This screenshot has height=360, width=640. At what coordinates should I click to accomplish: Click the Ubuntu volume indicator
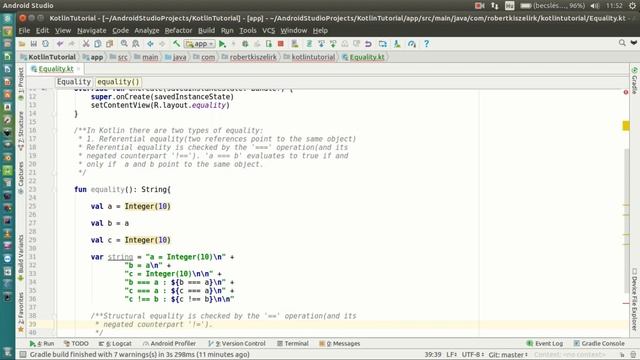[x=595, y=6]
